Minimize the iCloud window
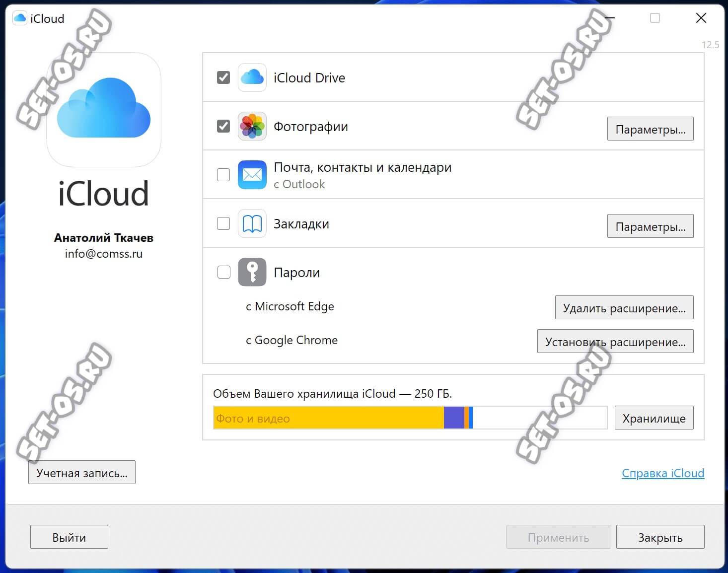 click(609, 18)
